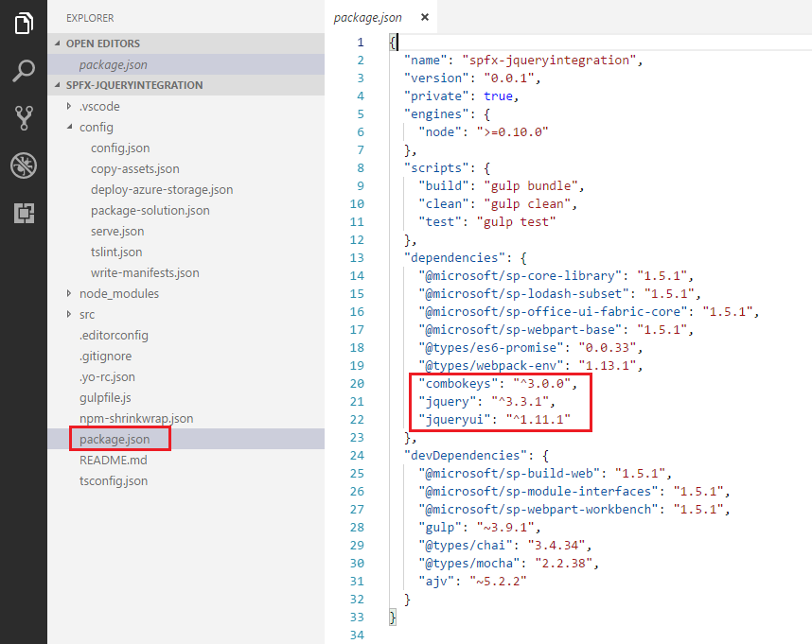This screenshot has width=812, height=644.
Task: Open gulpfile.js from the explorer
Action: [105, 397]
